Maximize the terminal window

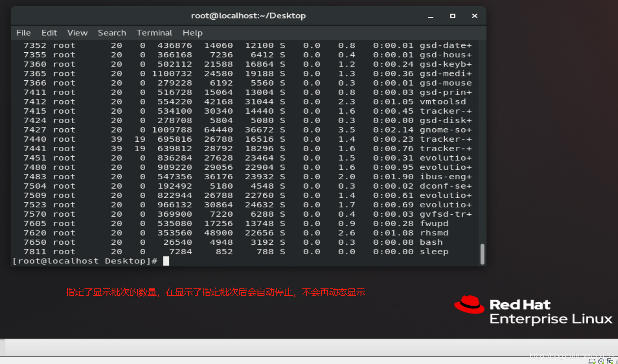coord(452,16)
